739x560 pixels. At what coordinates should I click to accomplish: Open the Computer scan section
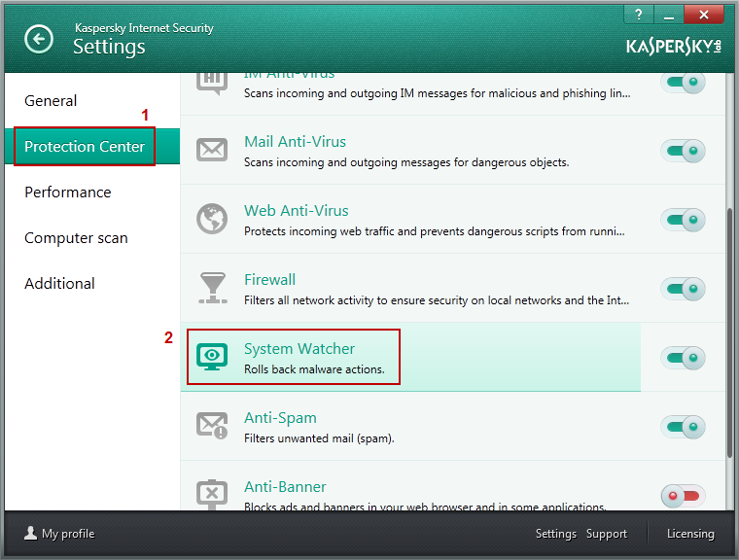click(76, 238)
